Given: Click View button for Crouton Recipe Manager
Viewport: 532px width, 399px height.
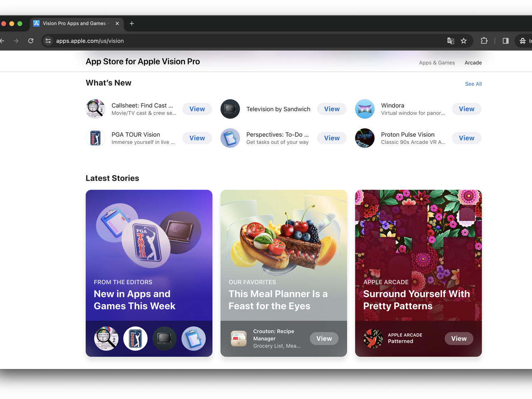Looking at the screenshot, I should pos(324,338).
